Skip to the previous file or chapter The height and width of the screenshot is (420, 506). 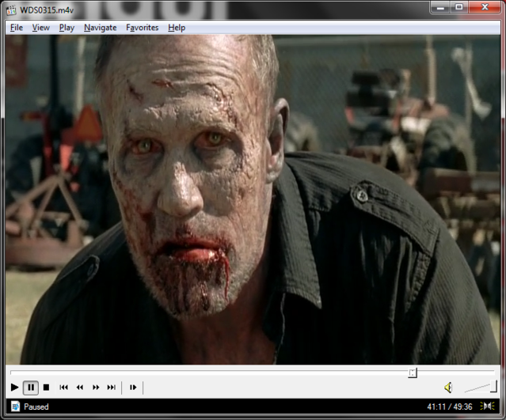(x=63, y=387)
